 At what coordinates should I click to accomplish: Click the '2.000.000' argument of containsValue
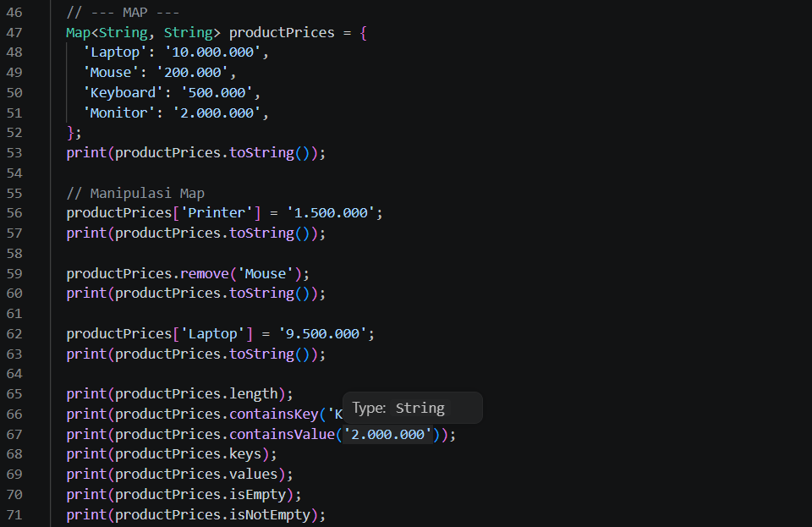(x=387, y=434)
